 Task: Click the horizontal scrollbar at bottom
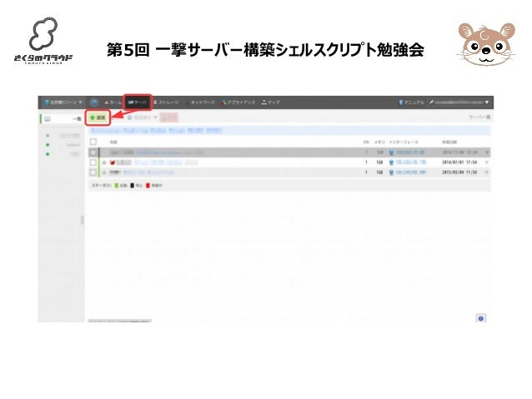click(x=119, y=321)
